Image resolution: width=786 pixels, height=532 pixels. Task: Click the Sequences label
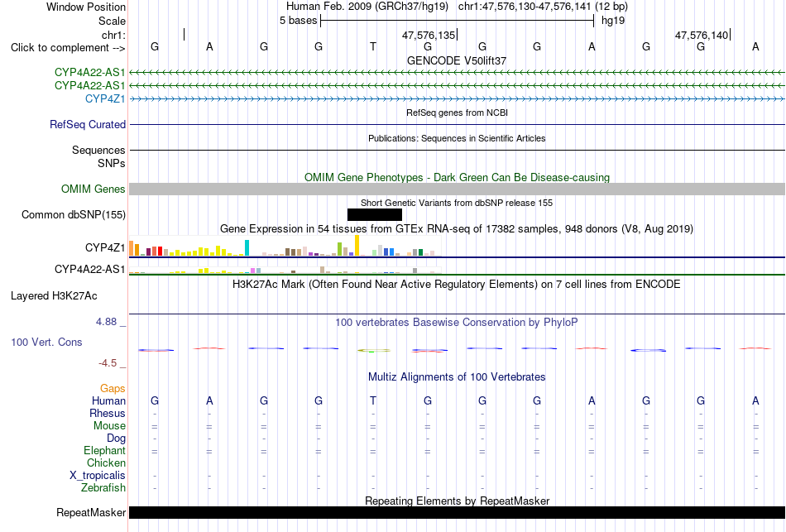tap(98, 150)
